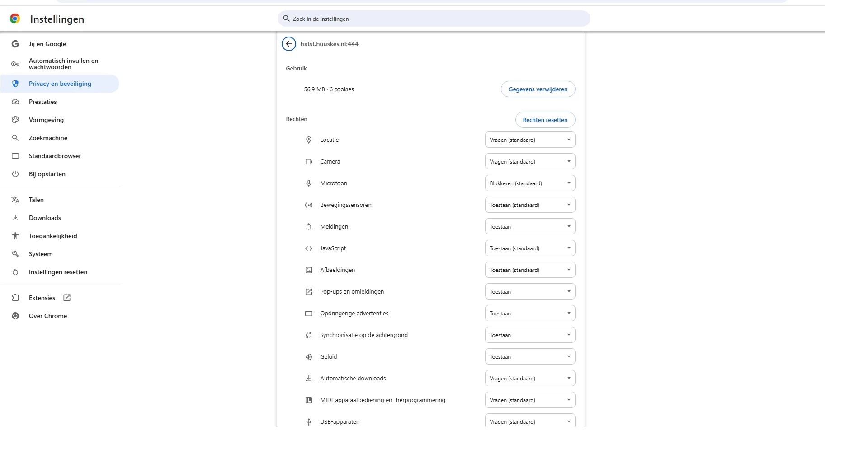The height and width of the screenshot is (468, 868).
Task: Change the Pop-ups en omleidingen dropdown
Action: pos(530,292)
